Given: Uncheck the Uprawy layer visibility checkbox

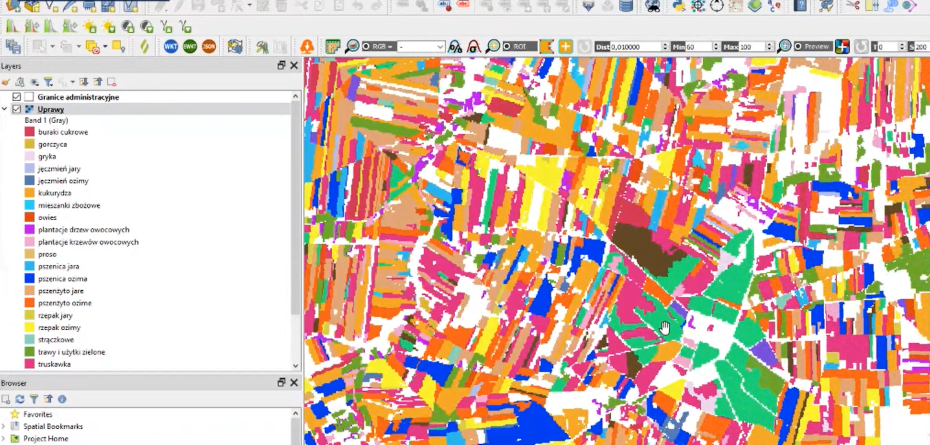Looking at the screenshot, I should pos(17,109).
